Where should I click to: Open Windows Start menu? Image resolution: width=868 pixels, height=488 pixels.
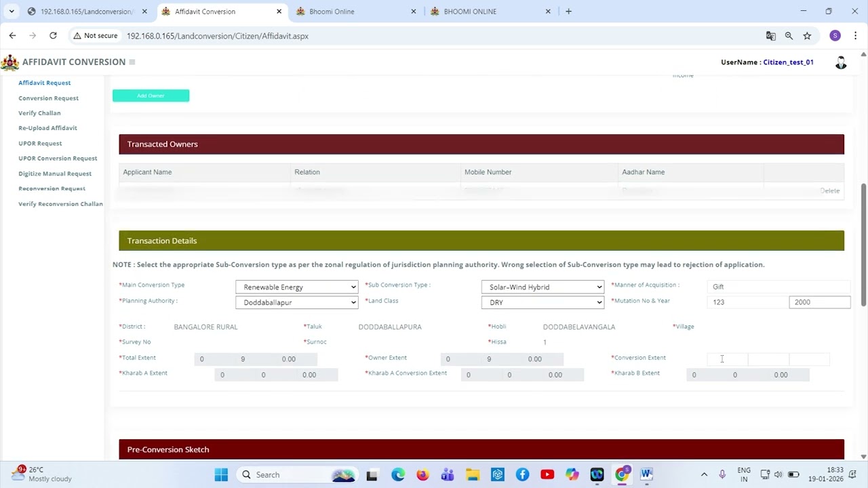pyautogui.click(x=221, y=474)
